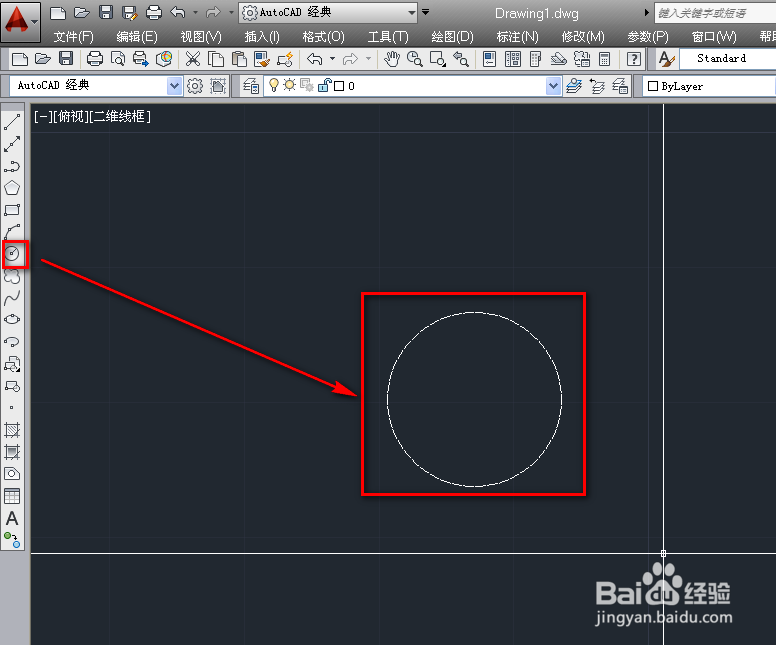
Task: Select the Circle tool
Action: (x=12, y=254)
